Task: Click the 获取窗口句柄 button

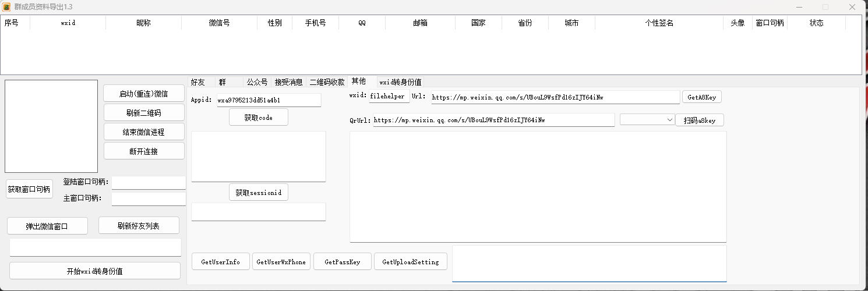Action: pyautogui.click(x=29, y=189)
